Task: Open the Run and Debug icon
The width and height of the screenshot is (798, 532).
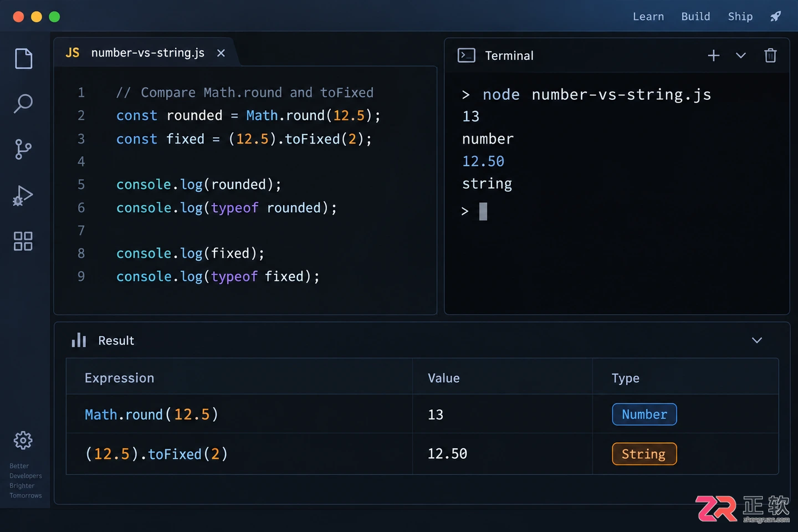Action: coord(23,196)
